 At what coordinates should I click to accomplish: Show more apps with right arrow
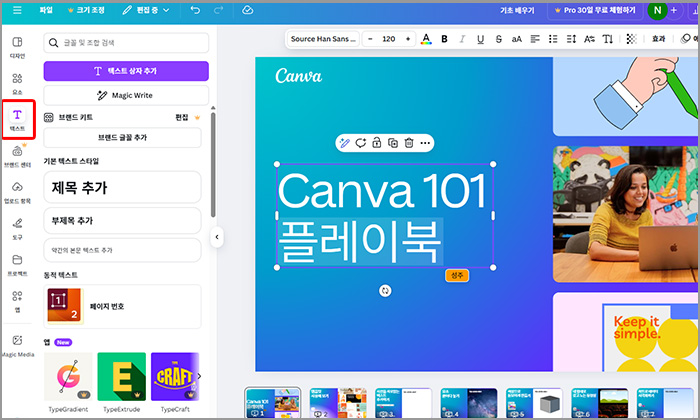pyautogui.click(x=199, y=376)
